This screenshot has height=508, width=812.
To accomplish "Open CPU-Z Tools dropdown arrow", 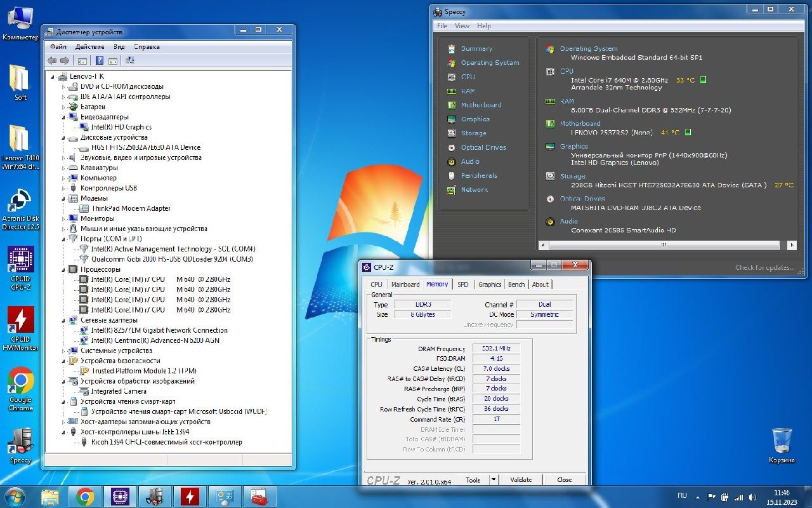I will point(494,480).
